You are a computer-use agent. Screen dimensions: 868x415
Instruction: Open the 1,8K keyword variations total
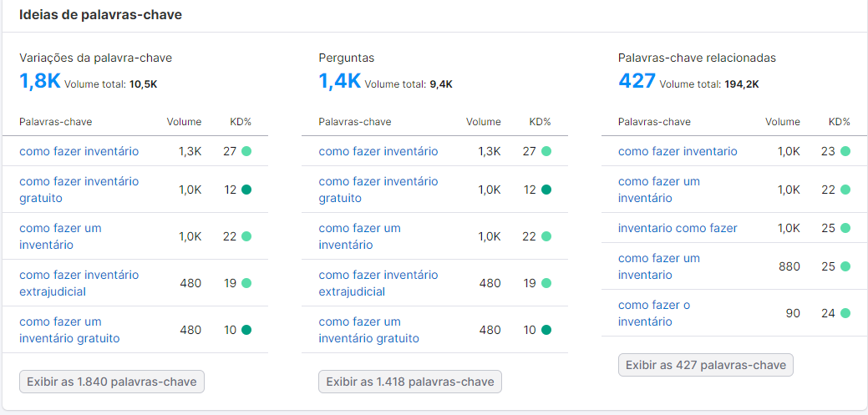(39, 81)
